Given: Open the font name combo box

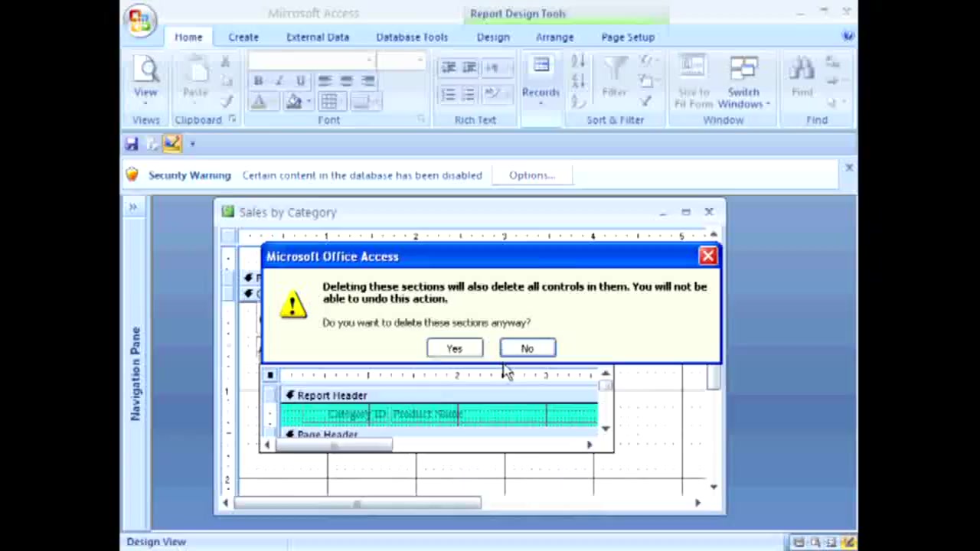Looking at the screenshot, I should [x=306, y=61].
